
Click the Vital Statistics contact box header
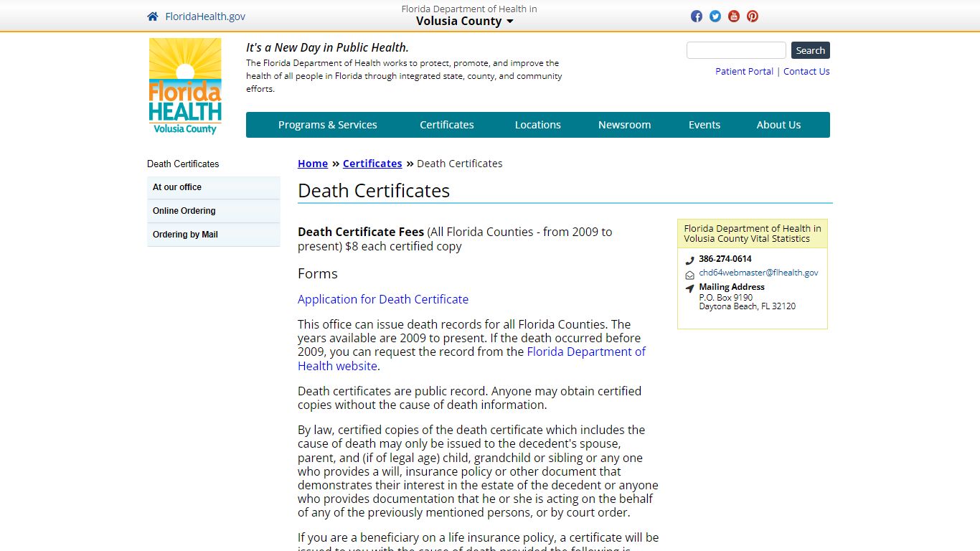753,234
